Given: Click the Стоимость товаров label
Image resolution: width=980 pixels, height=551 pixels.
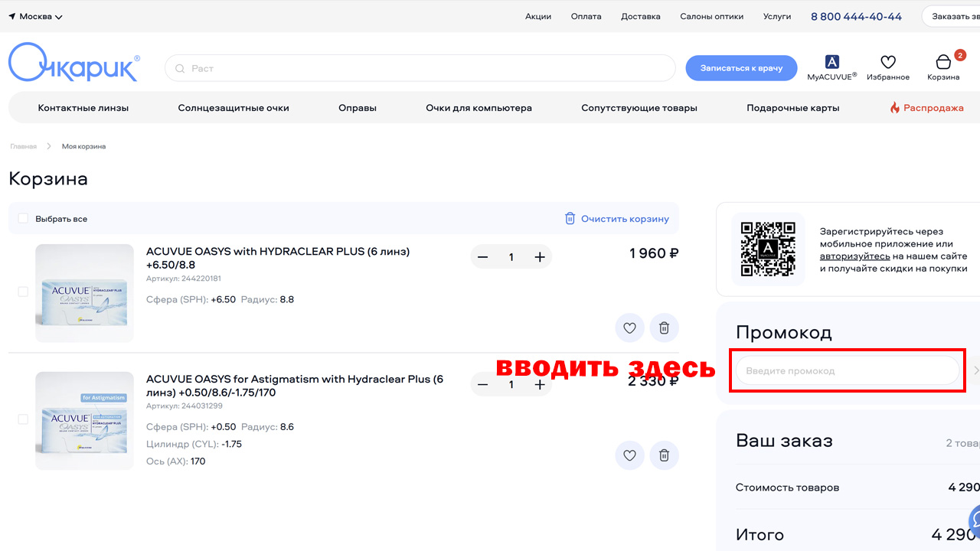Looking at the screenshot, I should (787, 487).
